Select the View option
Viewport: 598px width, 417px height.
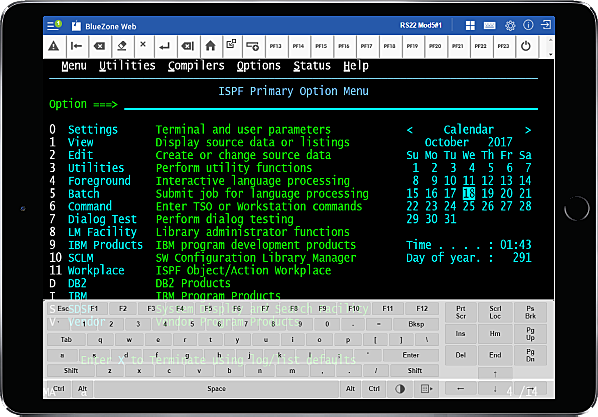point(80,142)
